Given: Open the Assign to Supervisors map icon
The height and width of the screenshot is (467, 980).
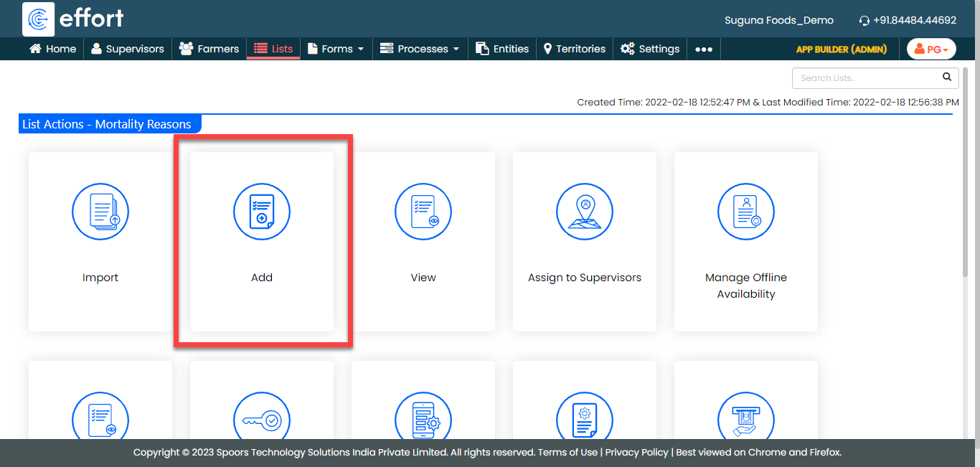Looking at the screenshot, I should [585, 211].
